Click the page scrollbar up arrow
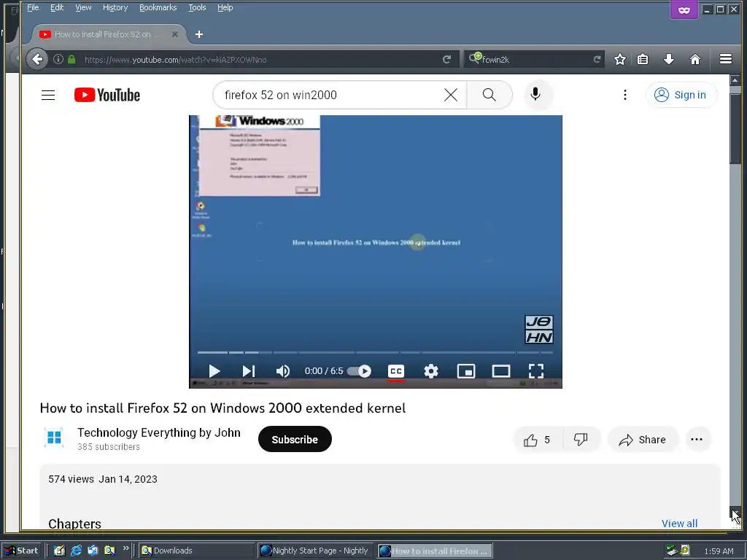 pos(735,80)
